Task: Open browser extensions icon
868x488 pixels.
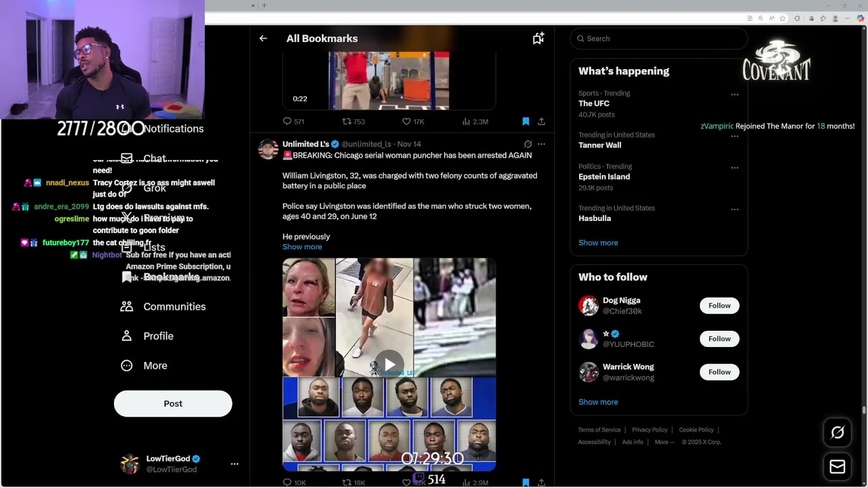Action: tap(797, 18)
